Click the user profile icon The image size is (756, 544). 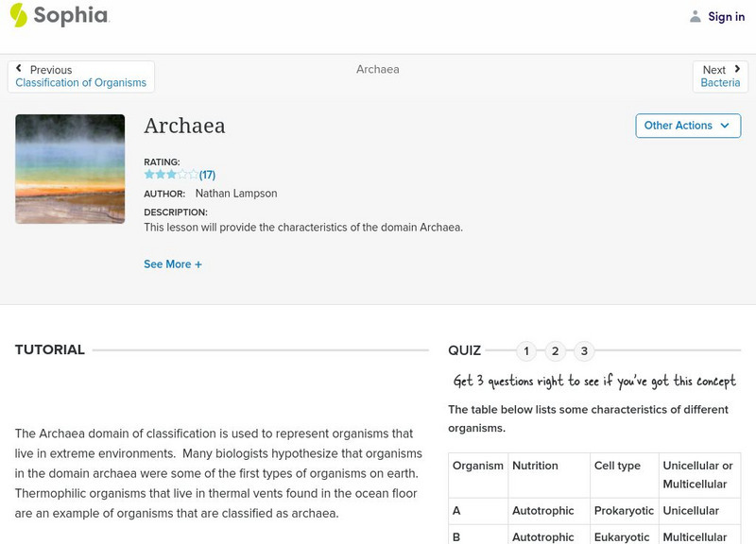pyautogui.click(x=696, y=16)
